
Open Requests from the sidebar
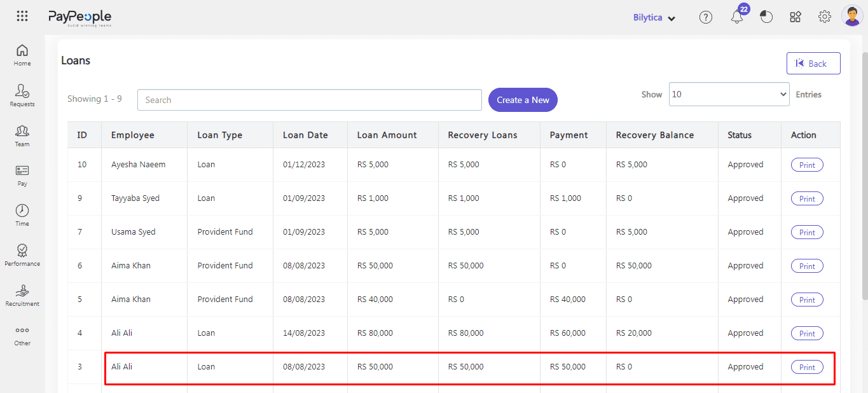click(x=22, y=95)
